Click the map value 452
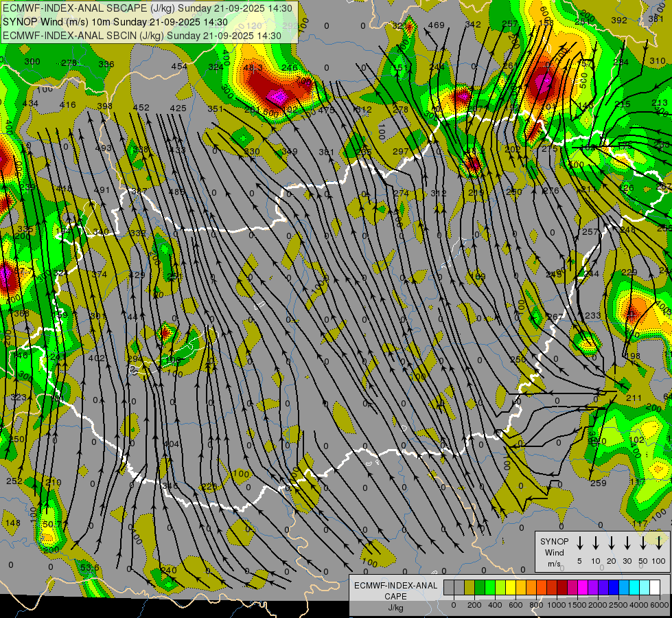 point(141,108)
